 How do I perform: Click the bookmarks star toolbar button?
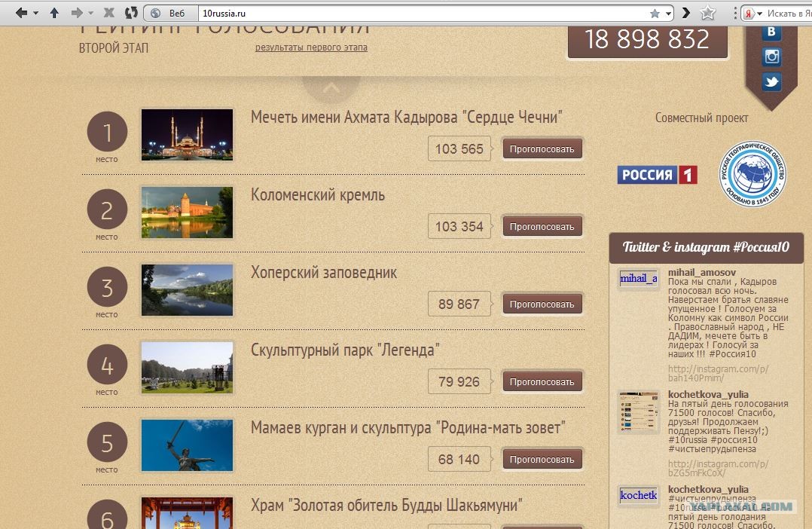(707, 13)
